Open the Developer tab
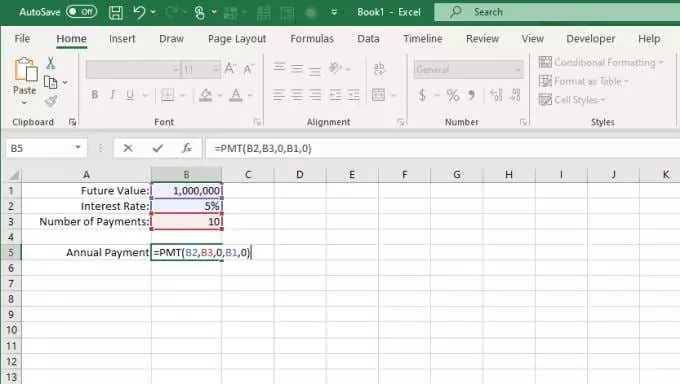This screenshot has width=680, height=384. click(x=591, y=39)
